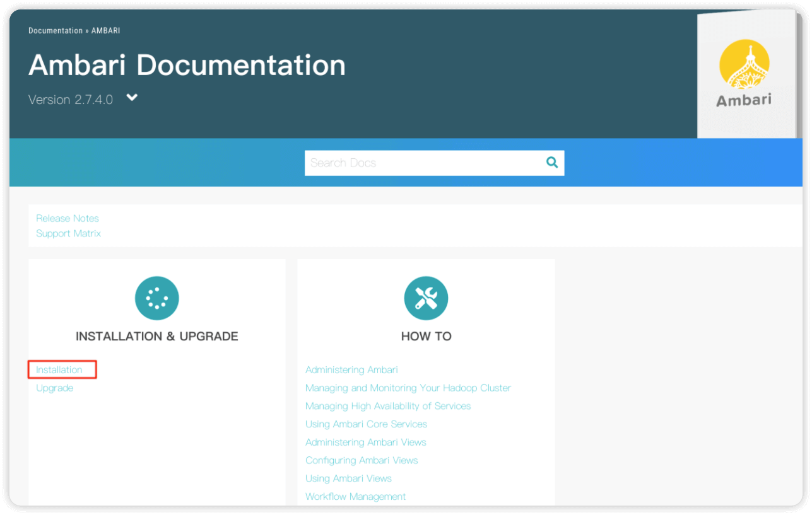This screenshot has width=812, height=515.
Task: Open the Installation link
Action: tap(59, 369)
